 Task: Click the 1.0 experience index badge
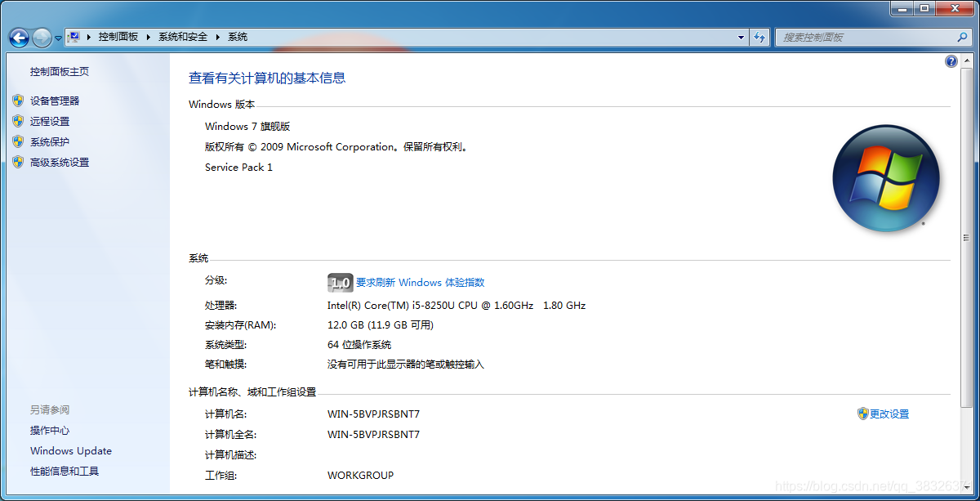coord(340,283)
